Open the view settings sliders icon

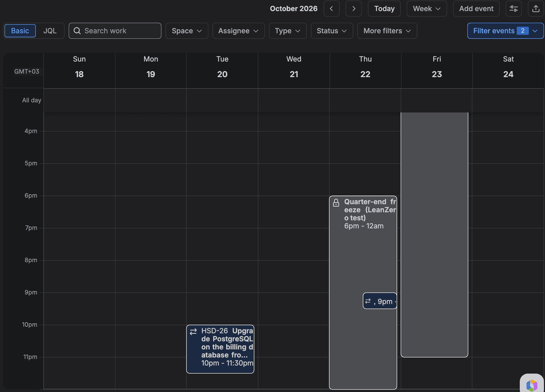pyautogui.click(x=514, y=9)
